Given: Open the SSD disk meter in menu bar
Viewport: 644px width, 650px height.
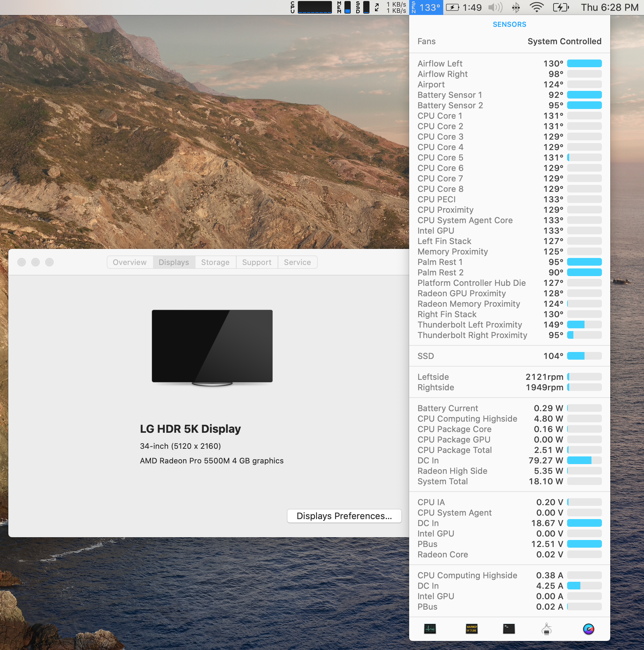Looking at the screenshot, I should pos(363,7).
